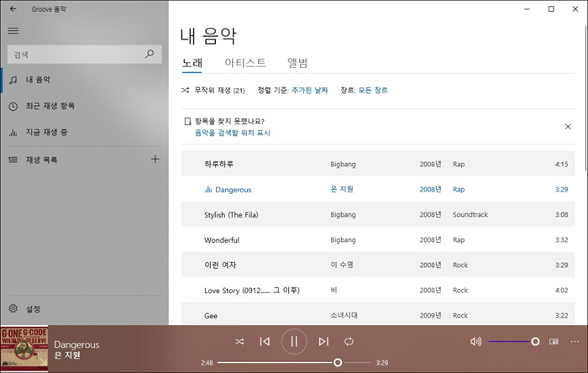The image size is (588, 373).
Task: Focus the 검색 search field
Action: click(x=84, y=55)
